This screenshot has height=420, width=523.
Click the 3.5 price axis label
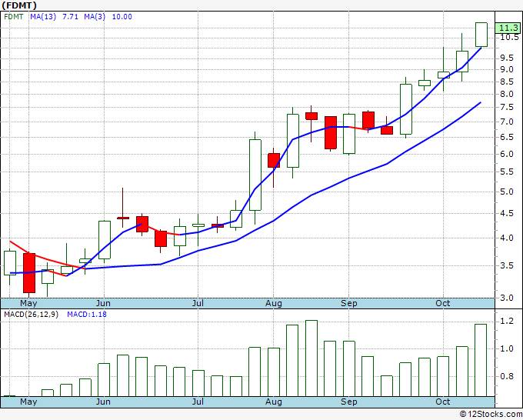tap(507, 265)
